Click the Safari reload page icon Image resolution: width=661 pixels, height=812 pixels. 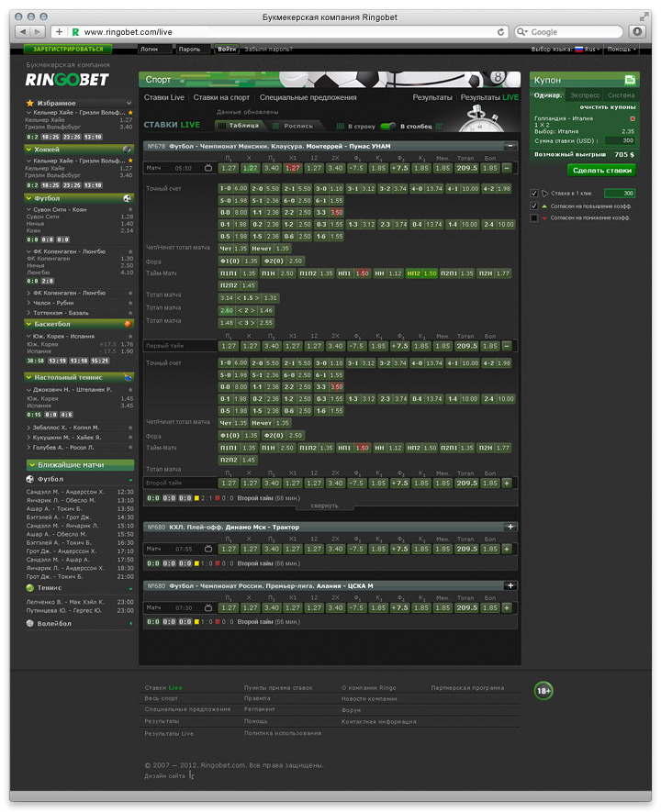500,31
